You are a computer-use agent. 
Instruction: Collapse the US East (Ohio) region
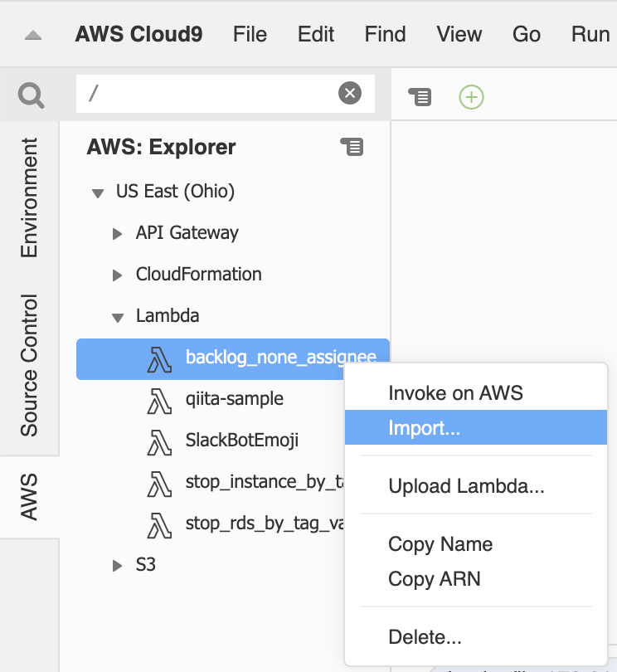[98, 192]
